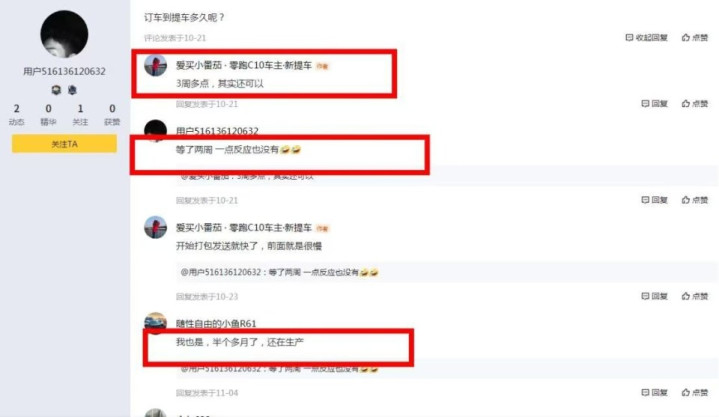
Task: Reply to the 半个多月了 comment
Action: (654, 392)
